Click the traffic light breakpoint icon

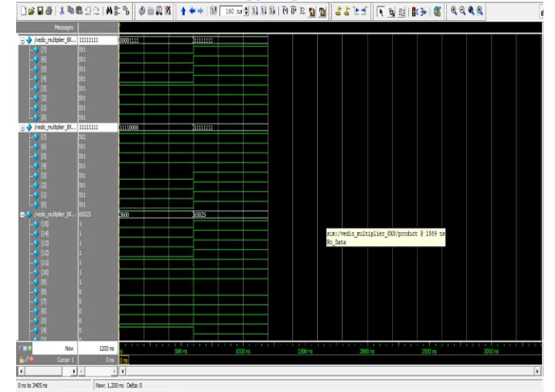point(415,12)
